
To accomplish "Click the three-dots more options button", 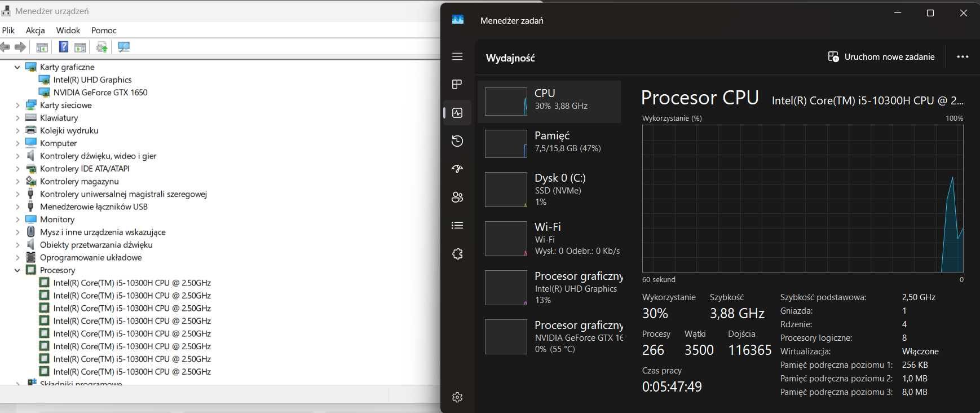I will [963, 56].
